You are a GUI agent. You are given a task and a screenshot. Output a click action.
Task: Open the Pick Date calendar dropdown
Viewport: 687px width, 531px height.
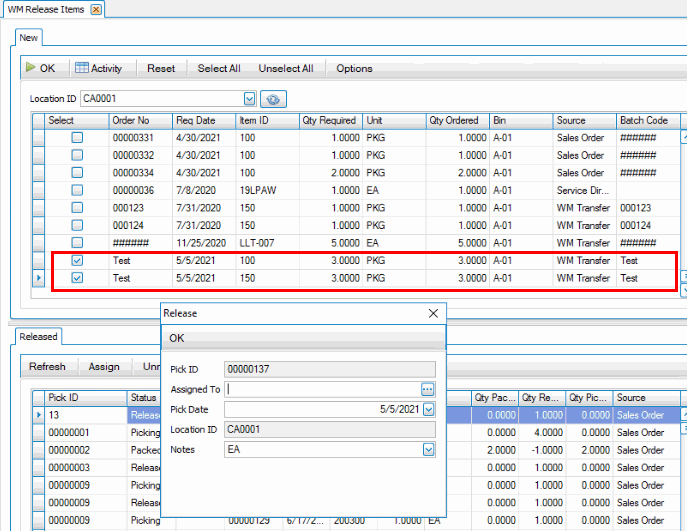point(429,409)
